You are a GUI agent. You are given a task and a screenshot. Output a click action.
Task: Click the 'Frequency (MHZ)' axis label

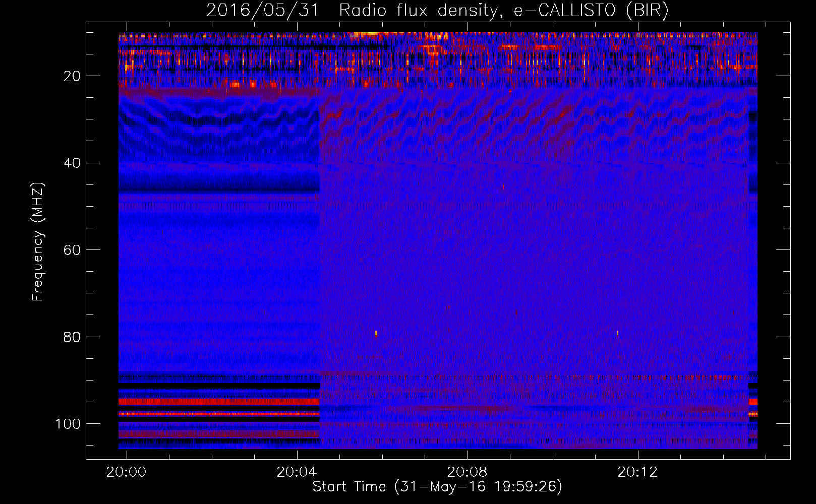38,242
